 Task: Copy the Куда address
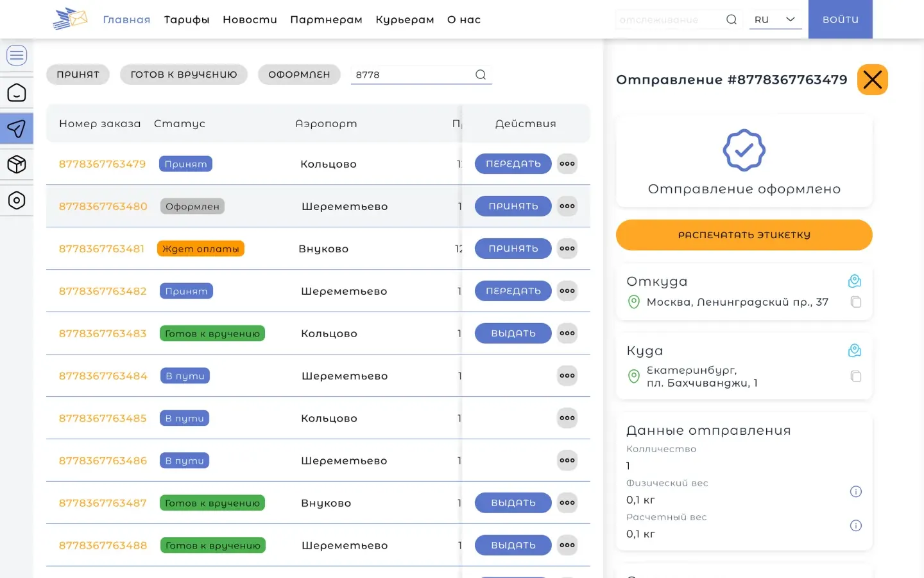pos(856,376)
